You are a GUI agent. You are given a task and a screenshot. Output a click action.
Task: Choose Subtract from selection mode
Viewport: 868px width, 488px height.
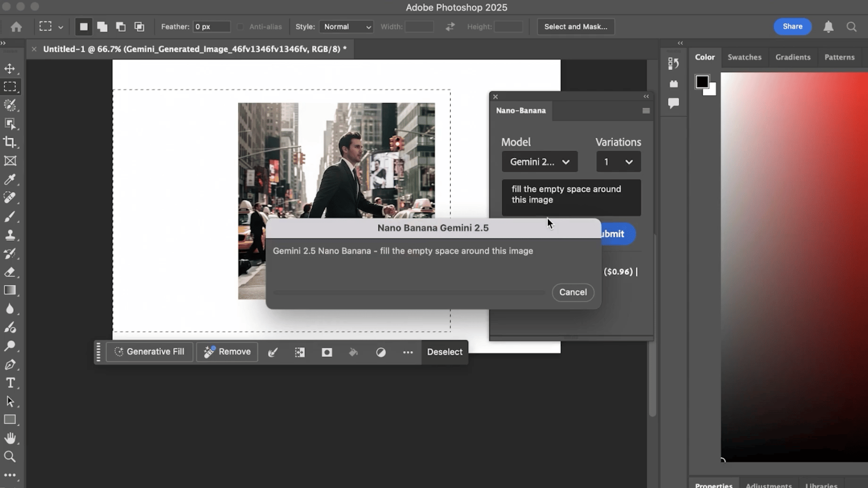click(x=121, y=27)
